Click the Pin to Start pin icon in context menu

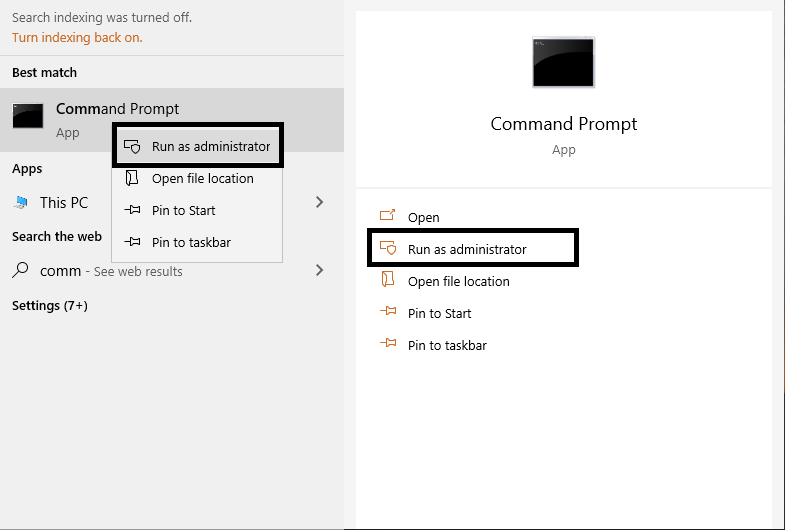tap(132, 211)
